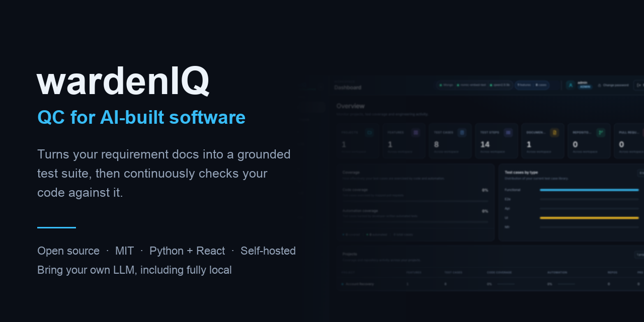Click the Test Cases card blue icon
This screenshot has height=322, width=644.
462,132
